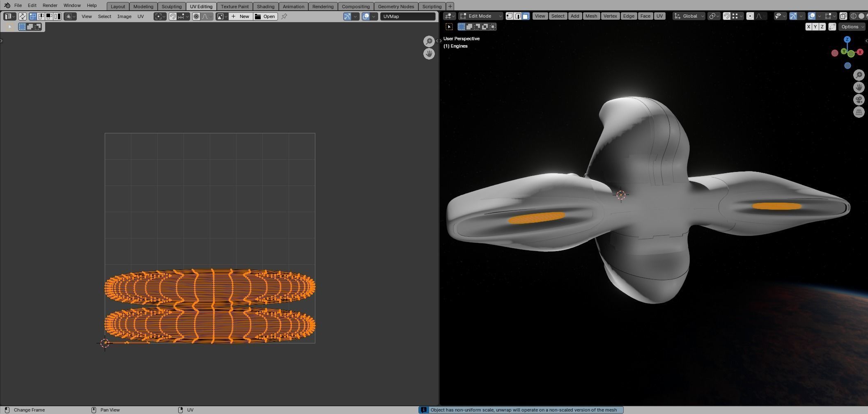Open the Vertex menu
Screen dimensions: 868x414
[610, 16]
